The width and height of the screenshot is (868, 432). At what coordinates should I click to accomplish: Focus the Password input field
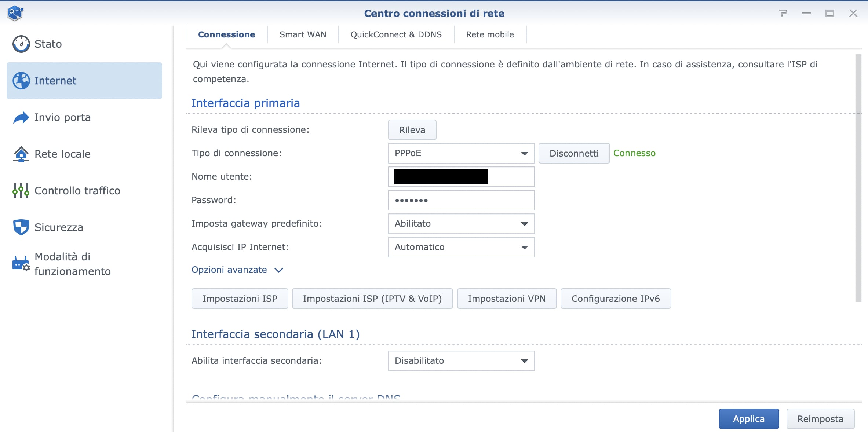click(x=461, y=200)
